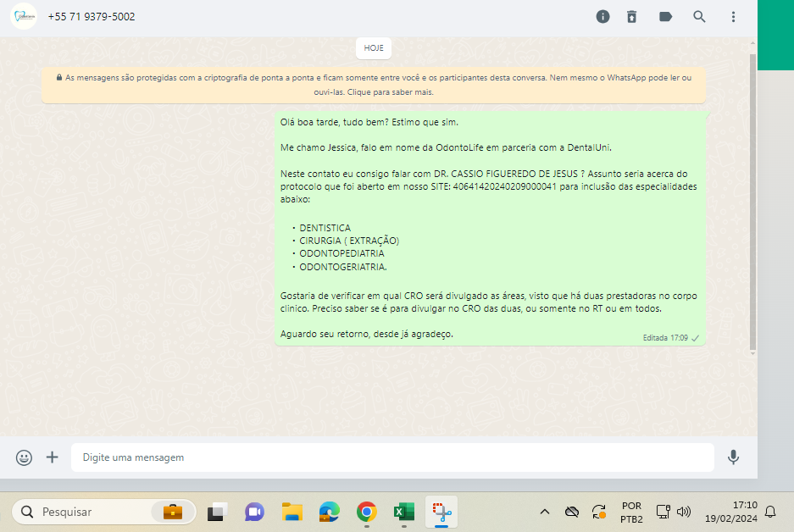Expand hidden system tray icons chevron
This screenshot has width=794, height=532.
coord(545,512)
